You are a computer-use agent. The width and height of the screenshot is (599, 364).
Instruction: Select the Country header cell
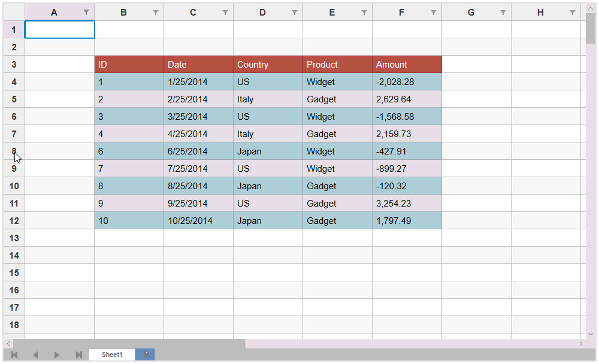[268, 65]
